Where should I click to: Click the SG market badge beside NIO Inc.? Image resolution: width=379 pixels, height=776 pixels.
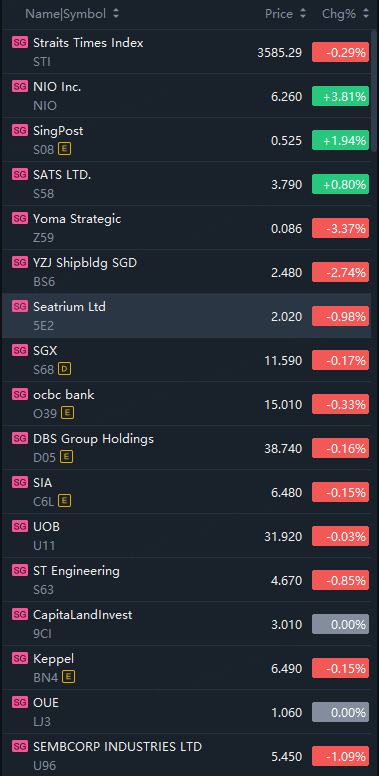point(20,87)
